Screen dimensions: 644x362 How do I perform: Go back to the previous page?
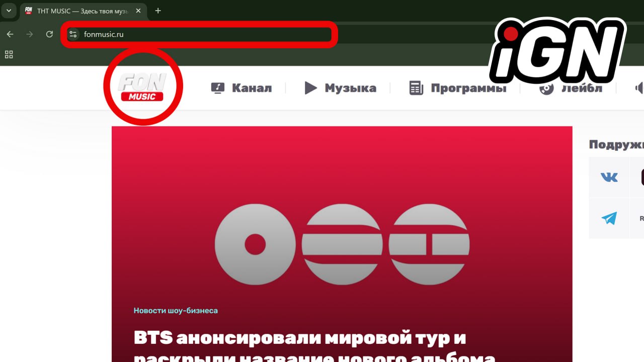(x=10, y=34)
